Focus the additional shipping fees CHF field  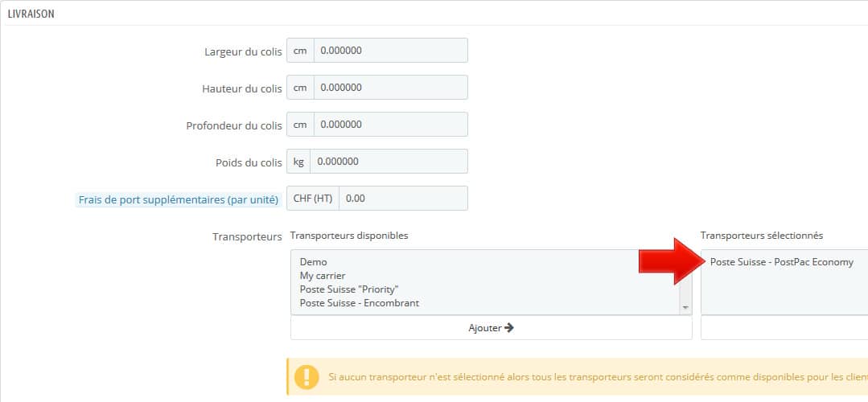(x=403, y=198)
